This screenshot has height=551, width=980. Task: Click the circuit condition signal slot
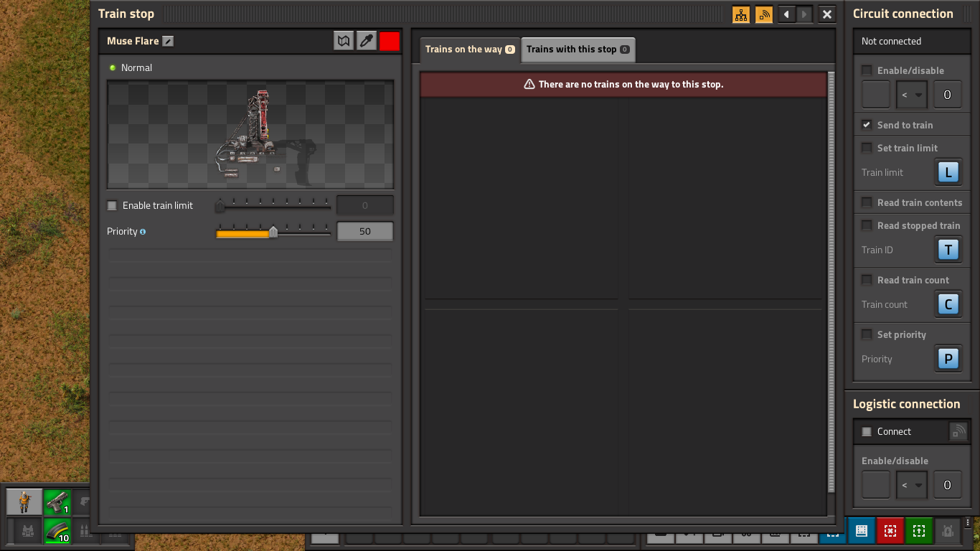(876, 95)
